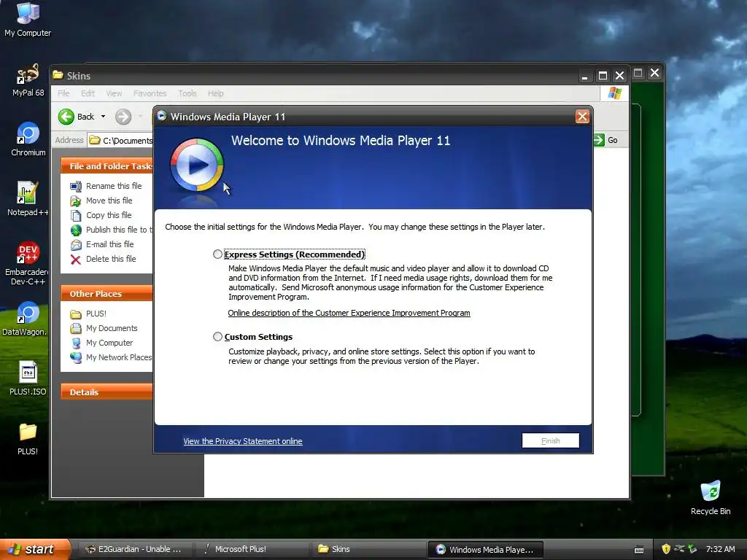Click Forward arrow in Skins window
Image resolution: width=747 pixels, height=560 pixels.
point(123,117)
